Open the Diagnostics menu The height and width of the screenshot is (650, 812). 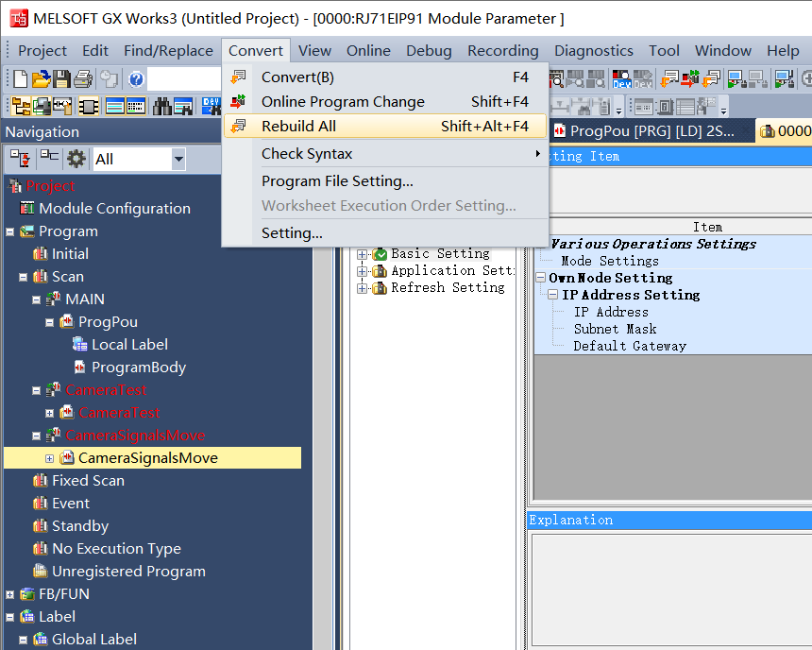pos(593,50)
